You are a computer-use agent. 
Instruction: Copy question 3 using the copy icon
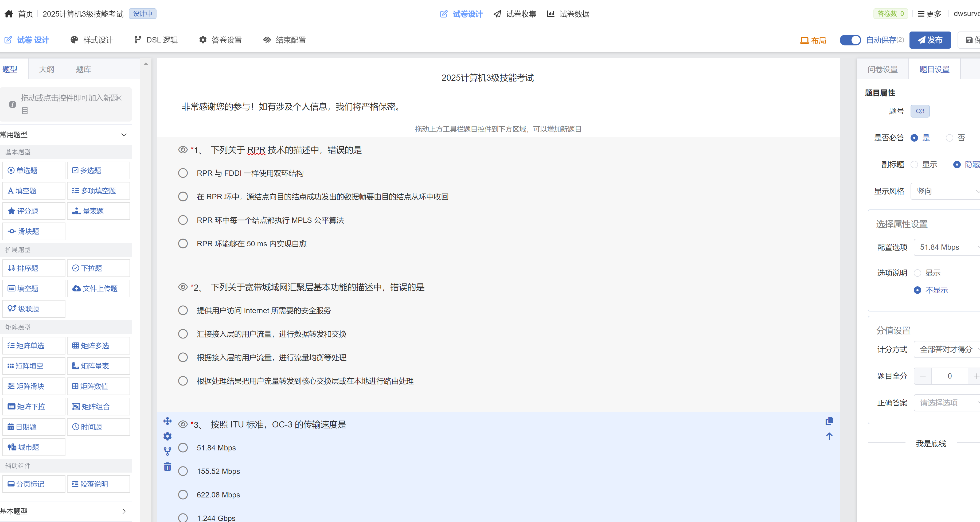click(x=829, y=421)
